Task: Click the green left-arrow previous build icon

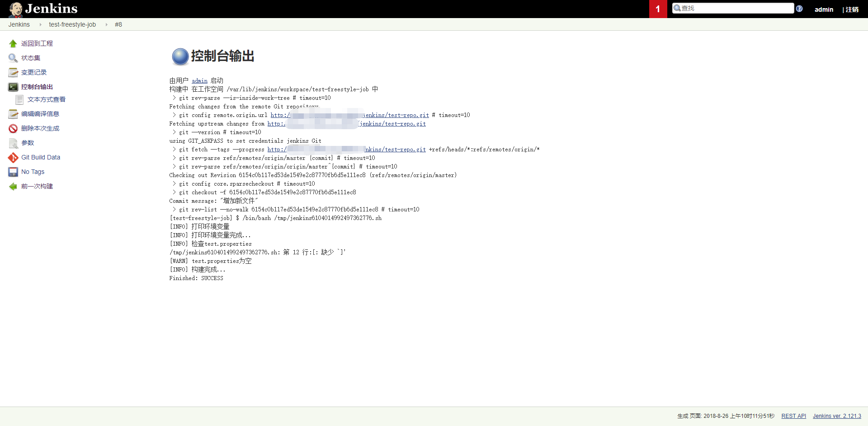Action: (x=13, y=187)
